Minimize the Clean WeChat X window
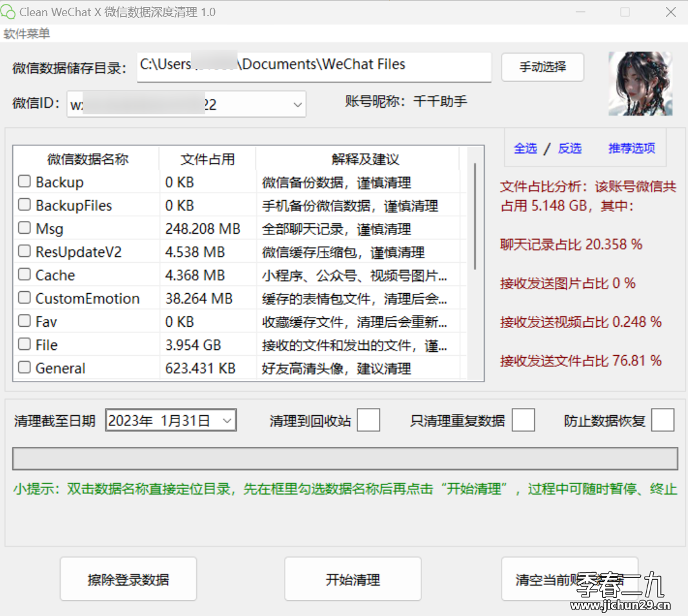The height and width of the screenshot is (616, 688). pyautogui.click(x=580, y=12)
